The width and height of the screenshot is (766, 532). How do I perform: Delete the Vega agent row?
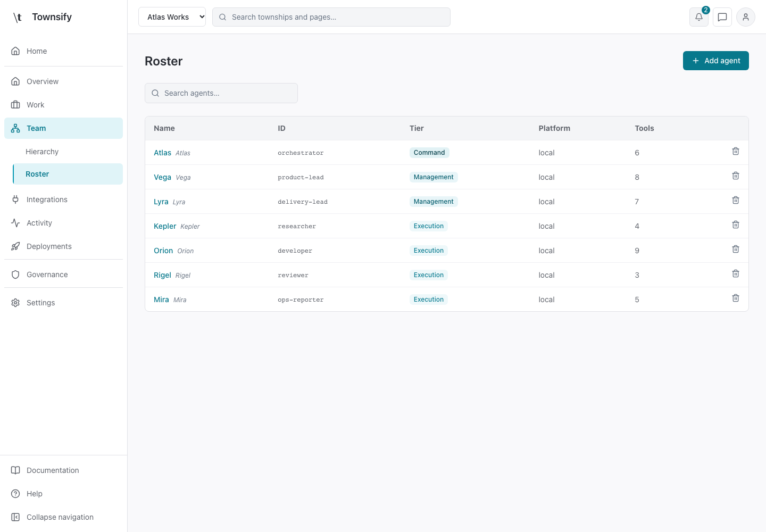pos(736,176)
